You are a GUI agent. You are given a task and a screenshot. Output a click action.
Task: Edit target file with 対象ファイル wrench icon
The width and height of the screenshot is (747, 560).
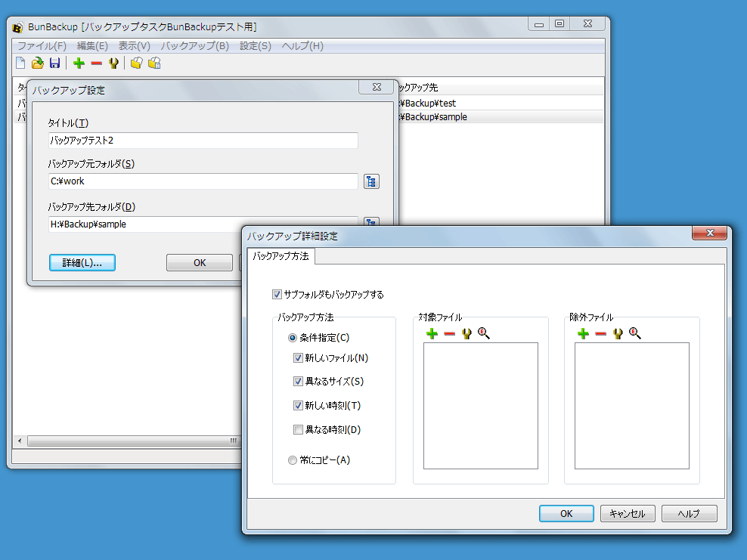click(x=467, y=333)
